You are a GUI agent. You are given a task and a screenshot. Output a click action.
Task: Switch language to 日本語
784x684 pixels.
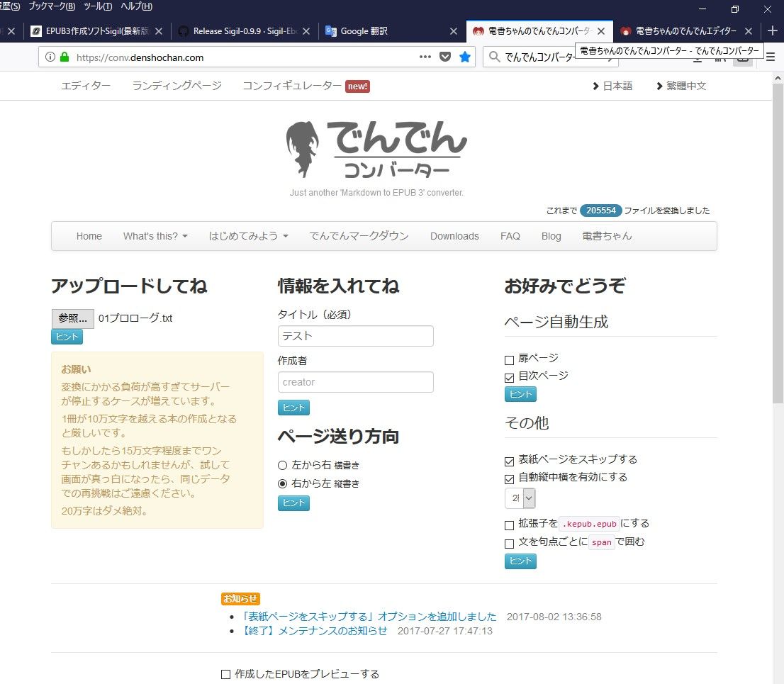click(612, 86)
